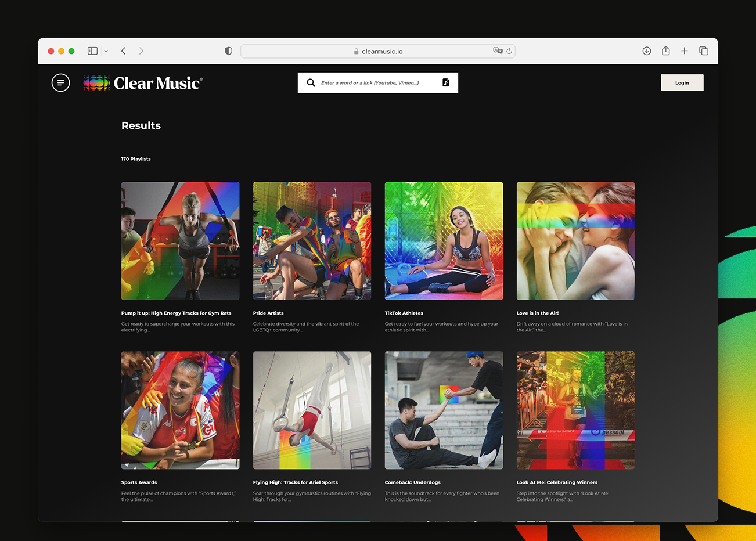Click the translate icon in address bar
The image size is (756, 541).
(x=498, y=51)
